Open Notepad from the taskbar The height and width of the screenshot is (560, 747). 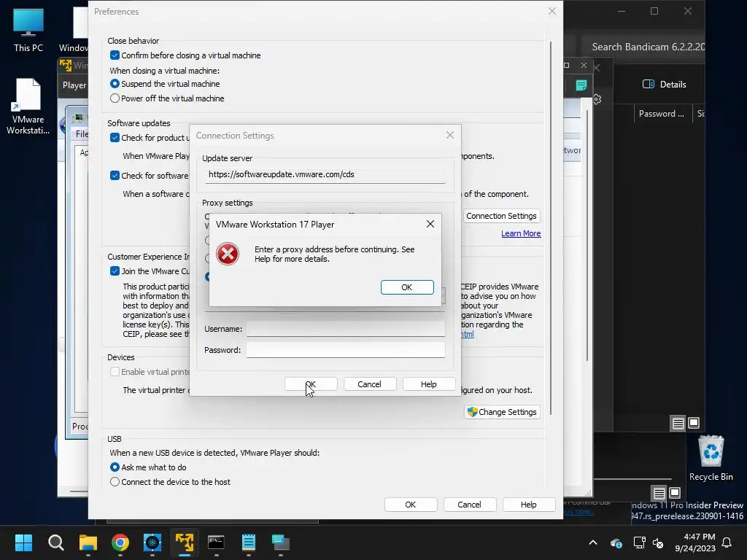click(249, 542)
